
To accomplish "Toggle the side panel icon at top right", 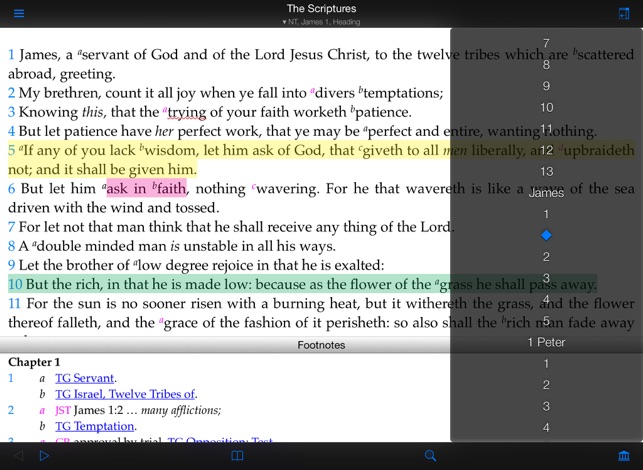I will 624,14.
